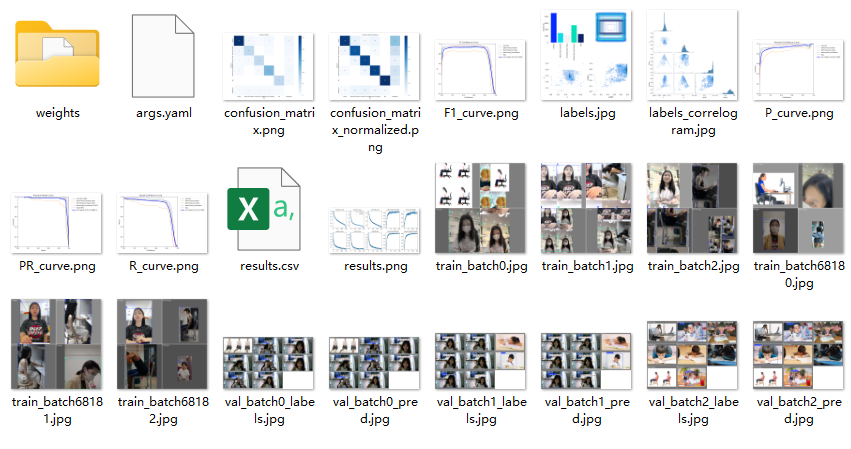Select the val_batch2_labels.jpg thumbnail
The height and width of the screenshot is (449, 851).
(692, 355)
